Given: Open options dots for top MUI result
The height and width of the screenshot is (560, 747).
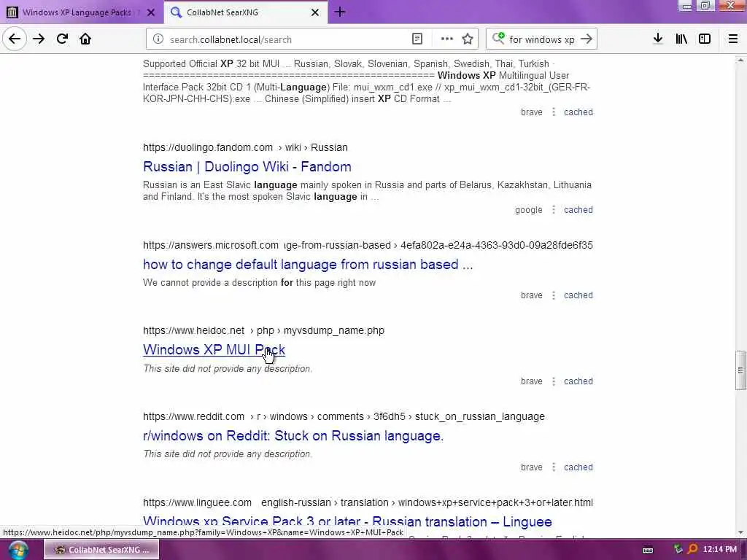Looking at the screenshot, I should pyautogui.click(x=553, y=112).
